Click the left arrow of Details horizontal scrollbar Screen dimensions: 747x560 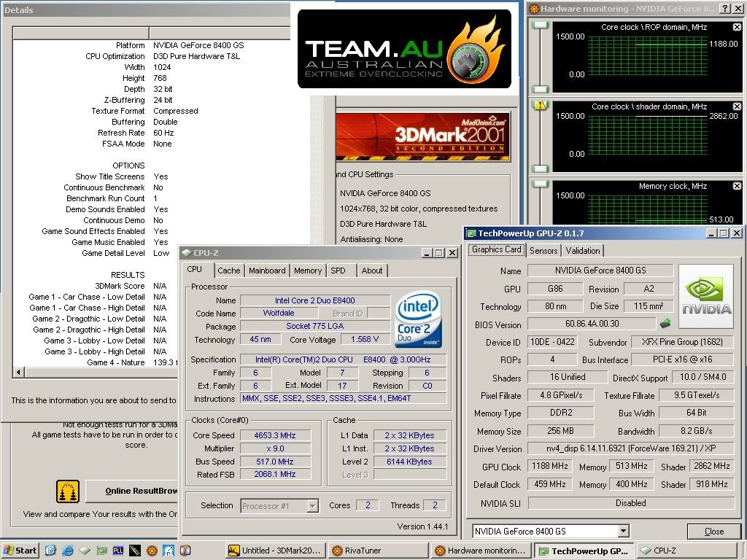(x=18, y=372)
